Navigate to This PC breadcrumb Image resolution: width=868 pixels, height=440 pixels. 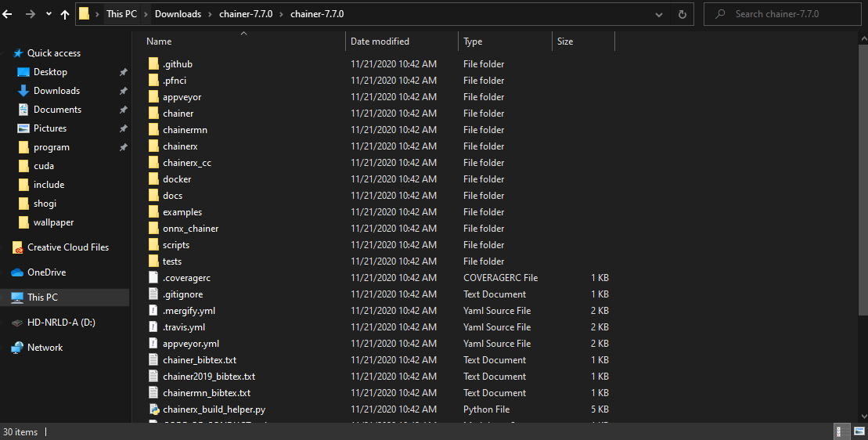point(122,14)
